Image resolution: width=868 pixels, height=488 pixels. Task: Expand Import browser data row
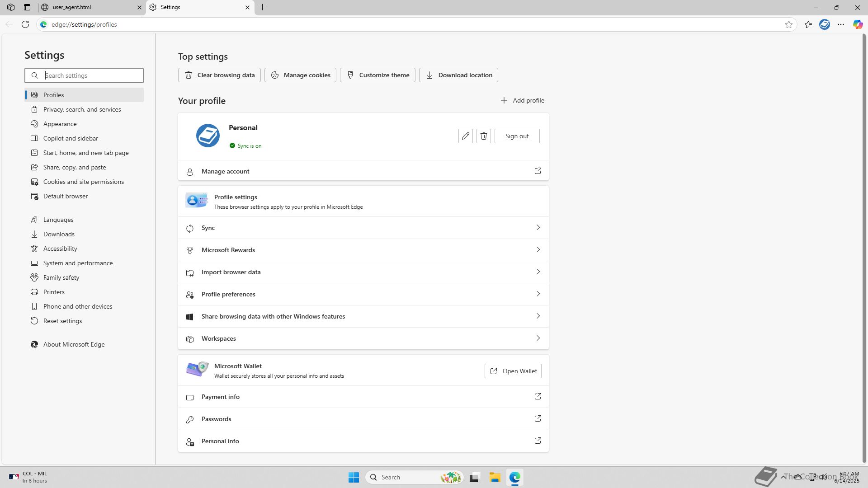click(363, 272)
